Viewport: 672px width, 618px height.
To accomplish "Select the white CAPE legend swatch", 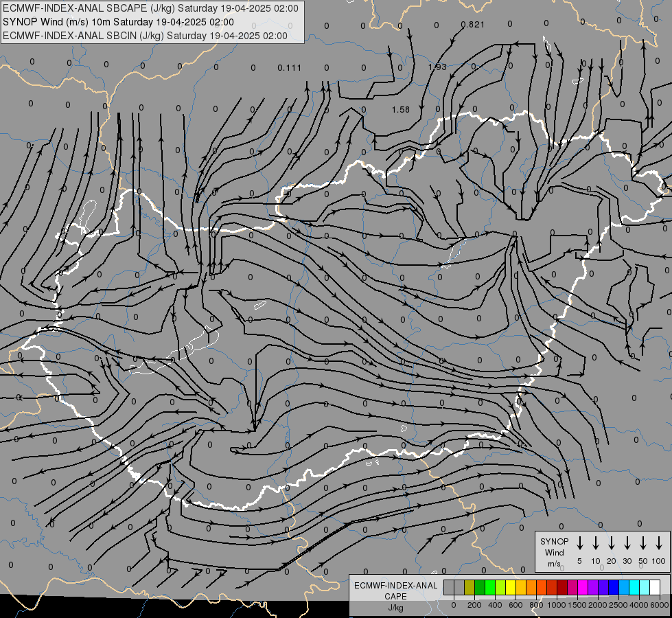I will point(654,587).
